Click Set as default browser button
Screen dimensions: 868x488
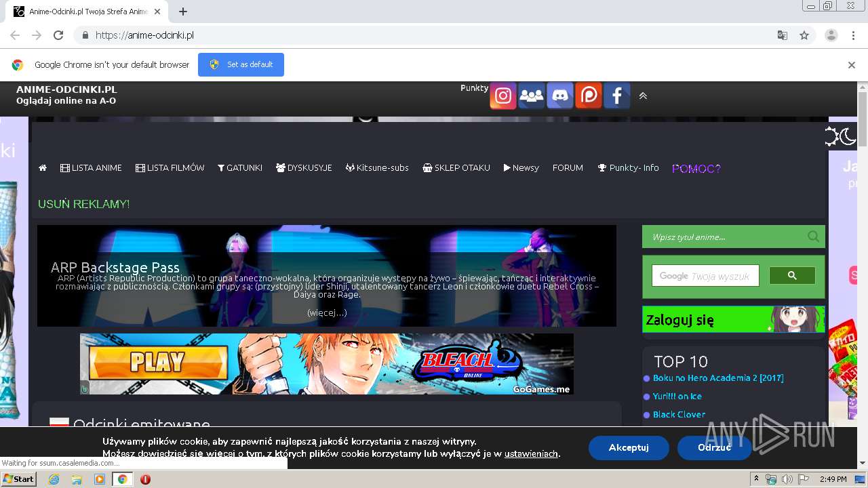pyautogui.click(x=241, y=64)
